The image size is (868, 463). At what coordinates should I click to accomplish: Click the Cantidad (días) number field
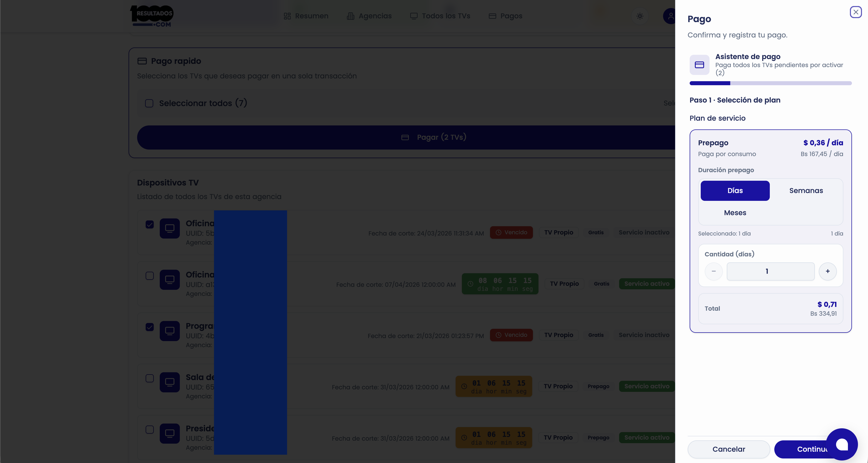pos(770,271)
